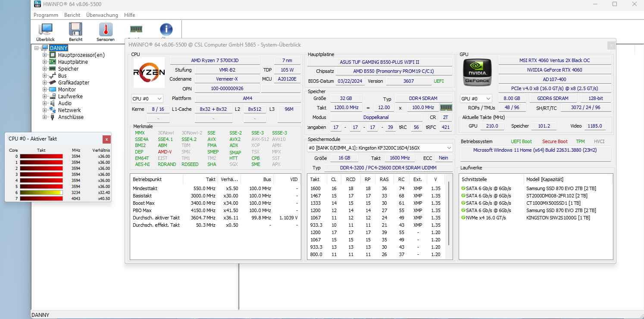The image size is (644, 319).
Task: Open the Programm menu
Action: point(46,15)
